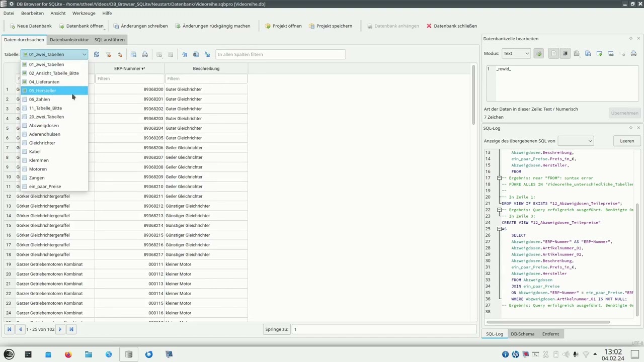Click the 'In allen Spalten filtern' field
Image resolution: width=644 pixels, height=362 pixels.
click(280, 54)
